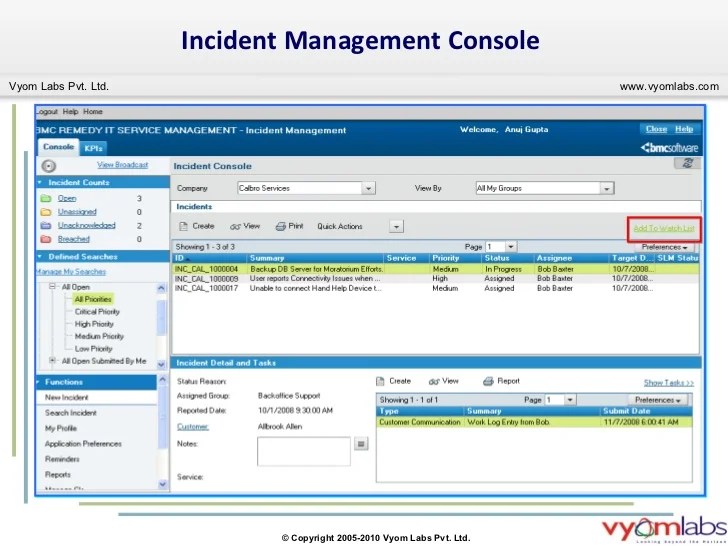Select All Priorities search
The height and width of the screenshot is (546, 728).
(93, 299)
